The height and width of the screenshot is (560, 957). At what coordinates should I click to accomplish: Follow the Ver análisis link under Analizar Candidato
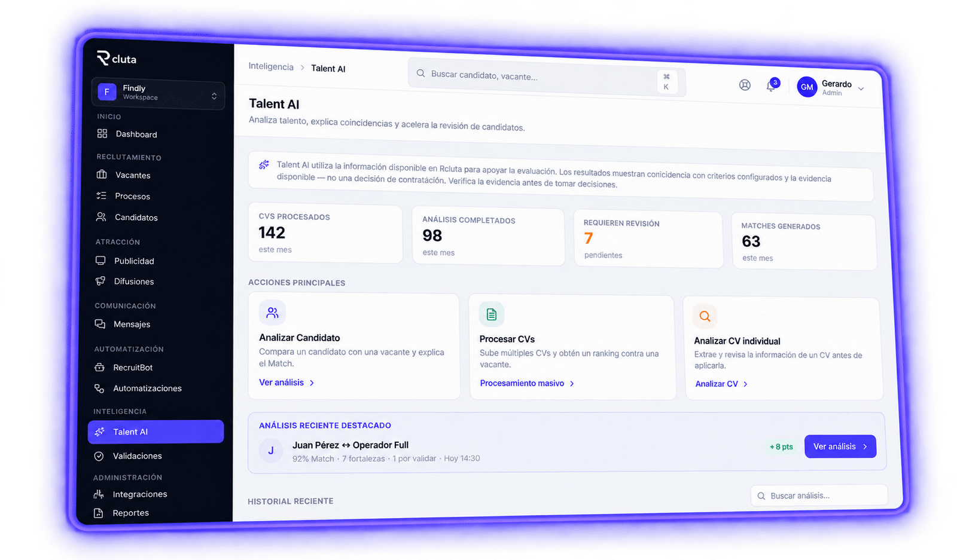point(287,382)
